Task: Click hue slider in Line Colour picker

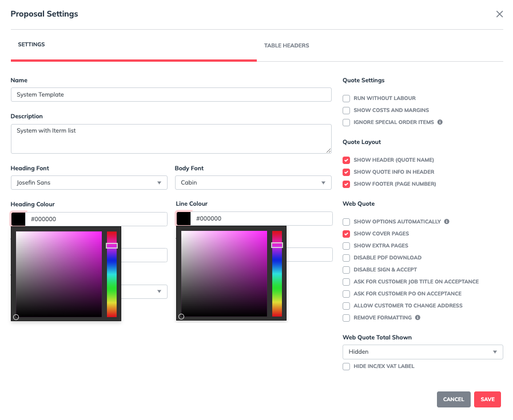Action: pos(277,273)
